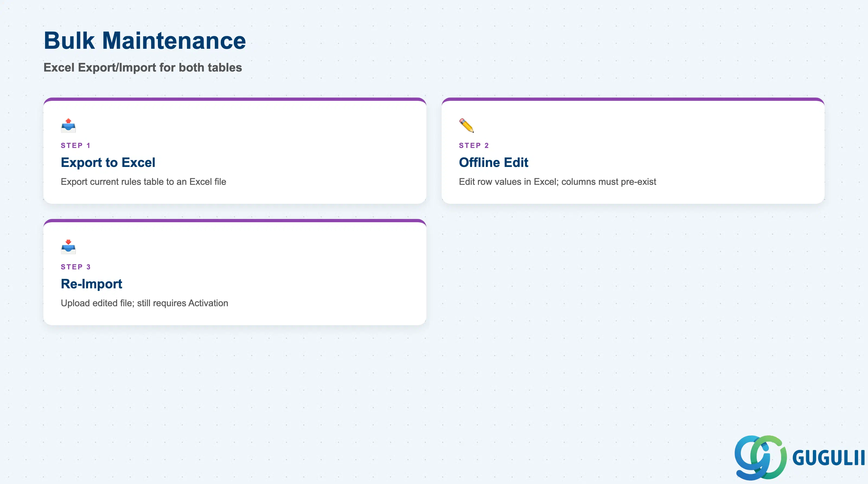
Task: Click the outbox tray icon above Step 1
Action: [68, 125]
